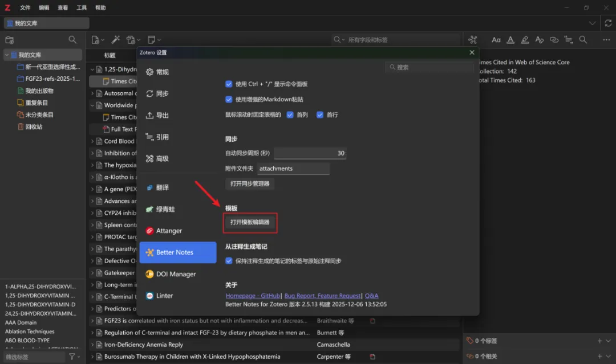
Task: Open the 编辑 menu
Action: point(44,7)
